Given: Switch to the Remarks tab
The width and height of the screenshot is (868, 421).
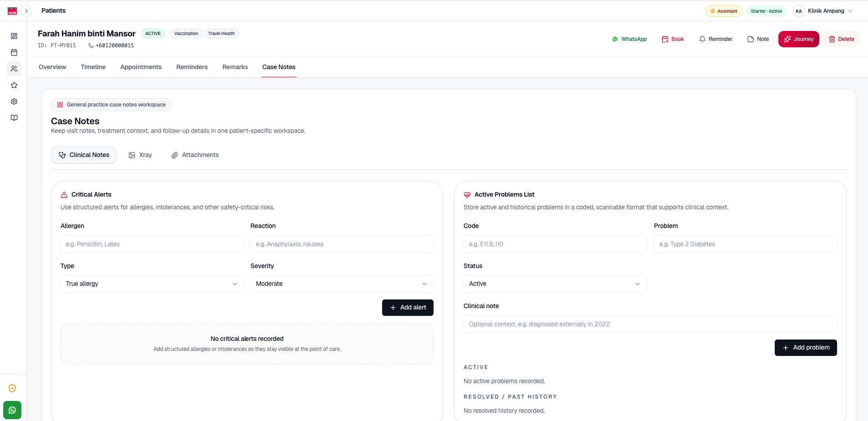Looking at the screenshot, I should (235, 67).
